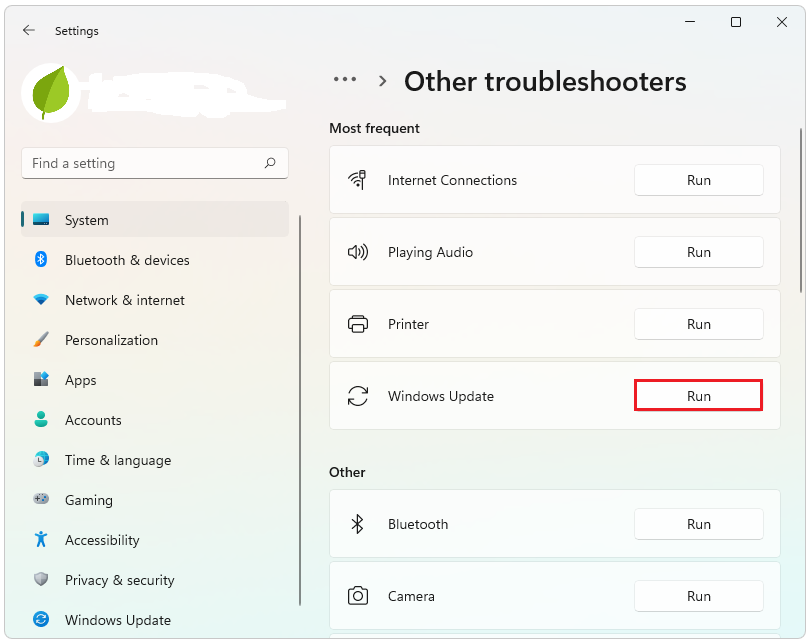Select Personalization in the sidebar
This screenshot has width=811, height=643.
click(x=155, y=340)
